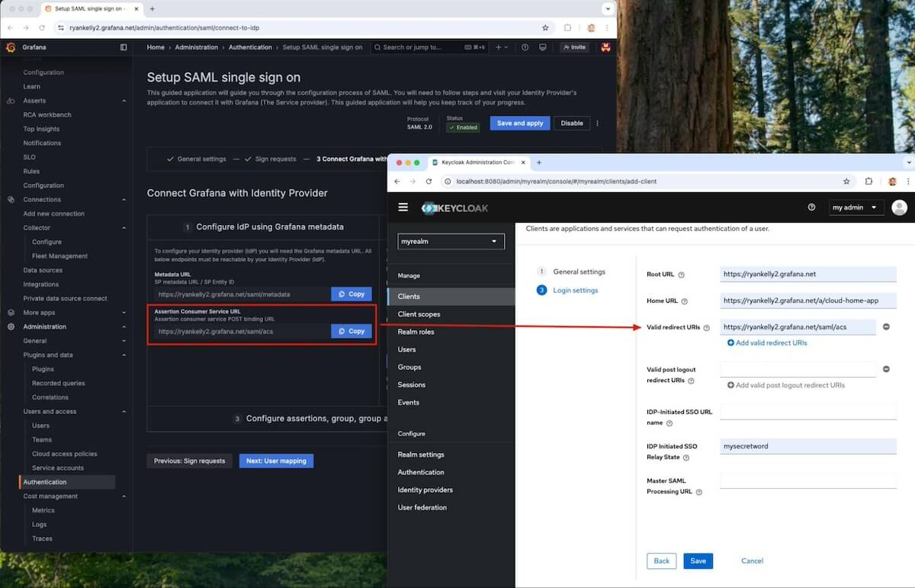Click Back in Keycloak client form
Screen dimensions: 915x588
tap(662, 561)
